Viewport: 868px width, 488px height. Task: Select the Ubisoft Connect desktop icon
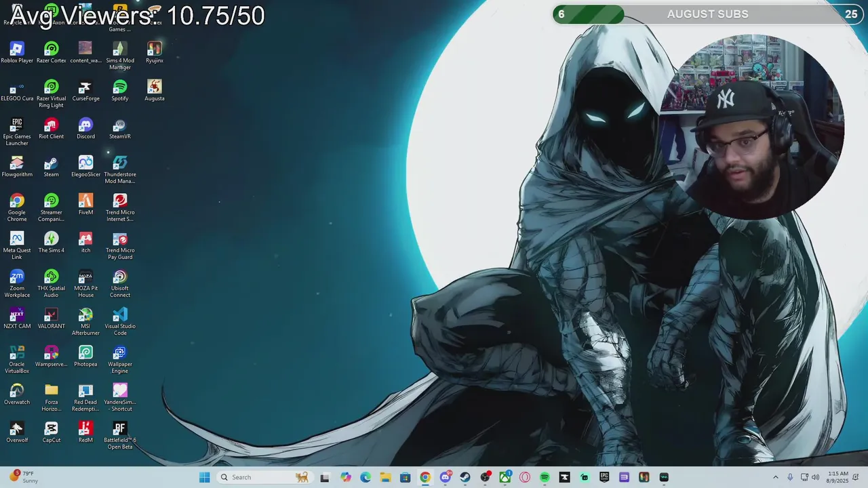(119, 283)
